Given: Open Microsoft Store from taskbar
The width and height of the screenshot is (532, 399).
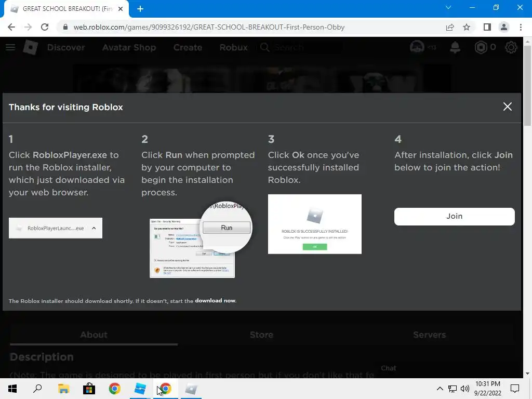Looking at the screenshot, I should [x=89, y=389].
